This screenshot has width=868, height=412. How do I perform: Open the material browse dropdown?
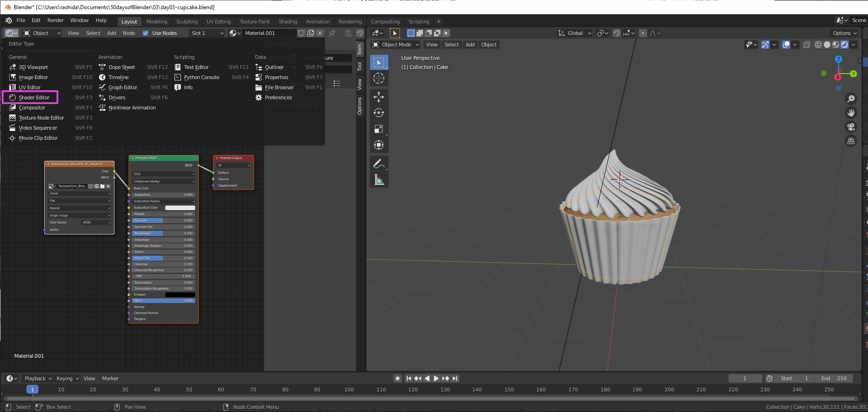click(x=235, y=33)
